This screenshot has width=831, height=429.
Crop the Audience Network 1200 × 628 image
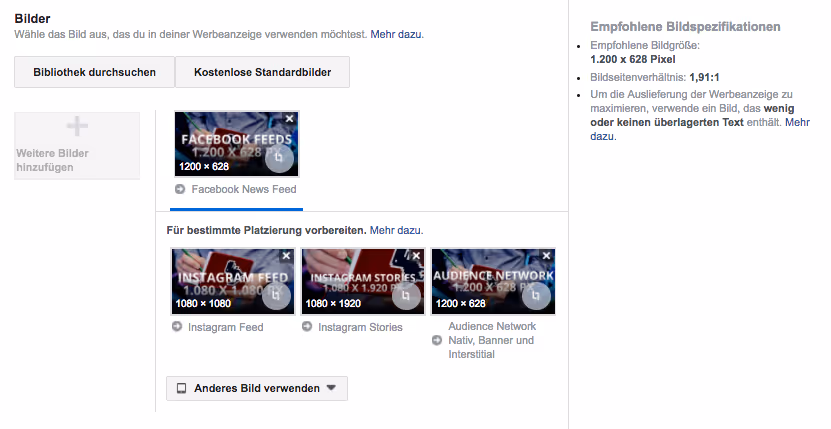[536, 295]
